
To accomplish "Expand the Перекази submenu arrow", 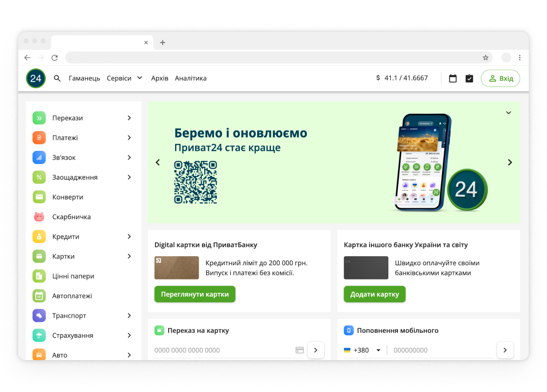I will point(129,118).
